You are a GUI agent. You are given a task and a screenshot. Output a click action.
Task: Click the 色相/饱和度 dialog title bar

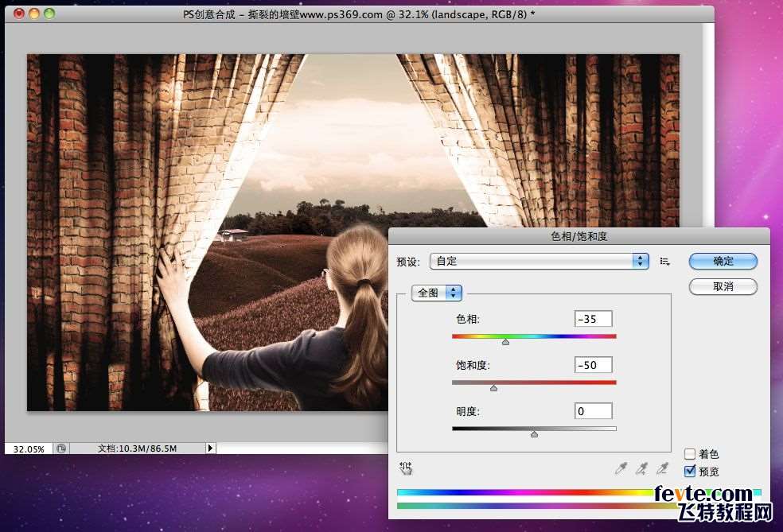click(x=578, y=236)
